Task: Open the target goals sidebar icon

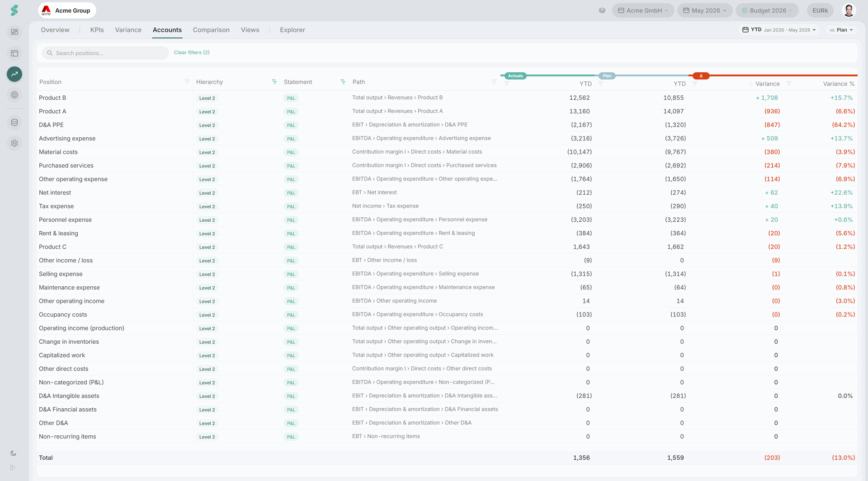Action: (x=14, y=95)
